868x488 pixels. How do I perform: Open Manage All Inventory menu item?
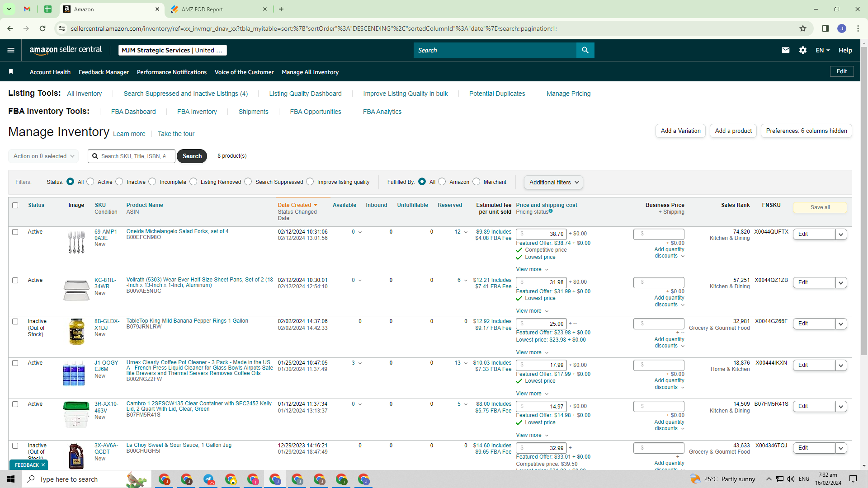pyautogui.click(x=310, y=72)
